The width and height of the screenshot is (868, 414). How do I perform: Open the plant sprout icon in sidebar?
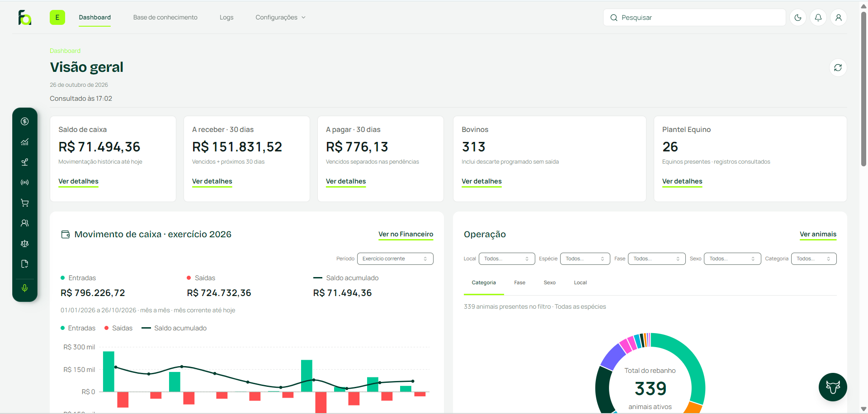(25, 162)
